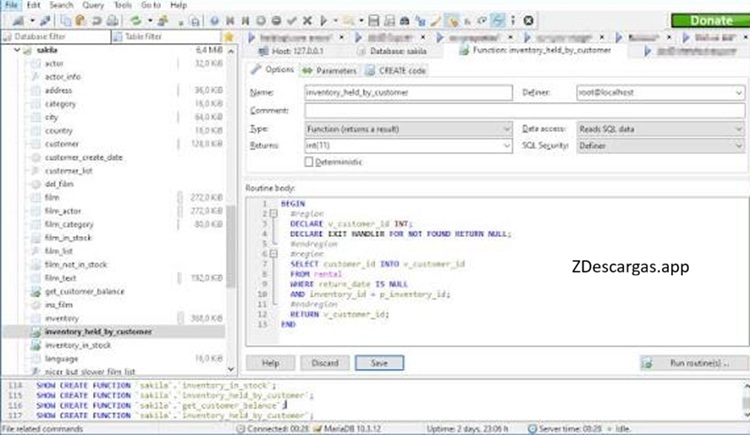Switch to the Parameters tab
The image size is (750, 435).
(331, 70)
